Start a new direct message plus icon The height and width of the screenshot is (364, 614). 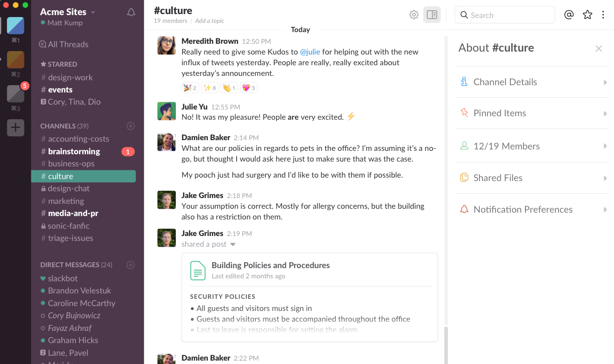pos(130,265)
